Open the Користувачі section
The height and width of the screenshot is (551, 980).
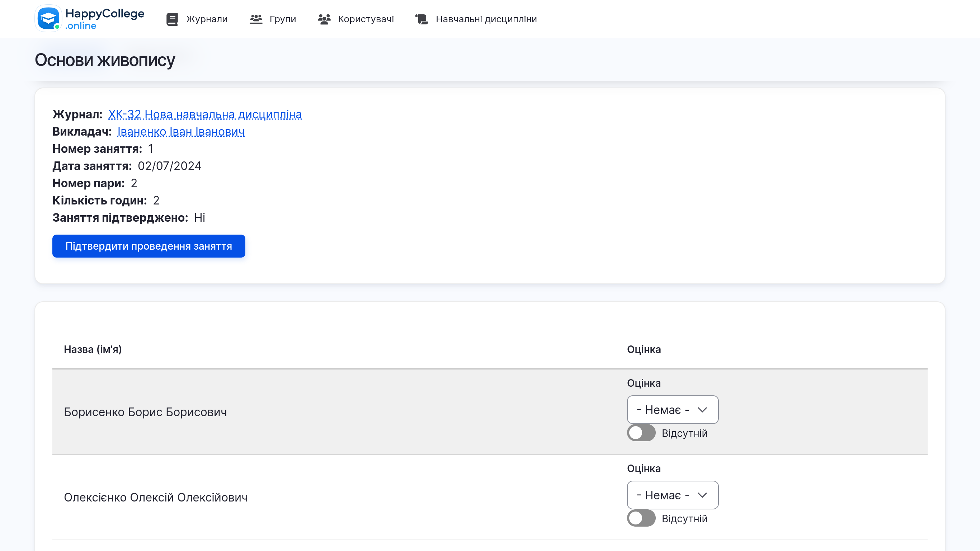click(x=366, y=19)
